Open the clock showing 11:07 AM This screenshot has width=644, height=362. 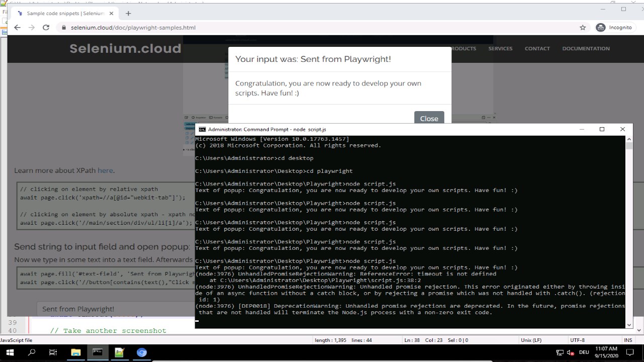pos(606,352)
